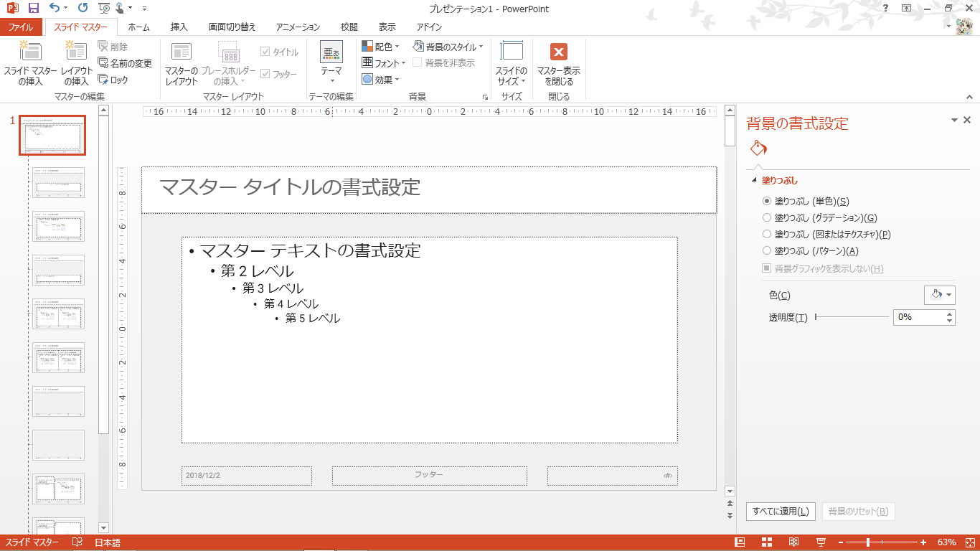Viewport: 980px width, 551px height.
Task: Open the 挿入 ribbon tab
Action: (179, 27)
